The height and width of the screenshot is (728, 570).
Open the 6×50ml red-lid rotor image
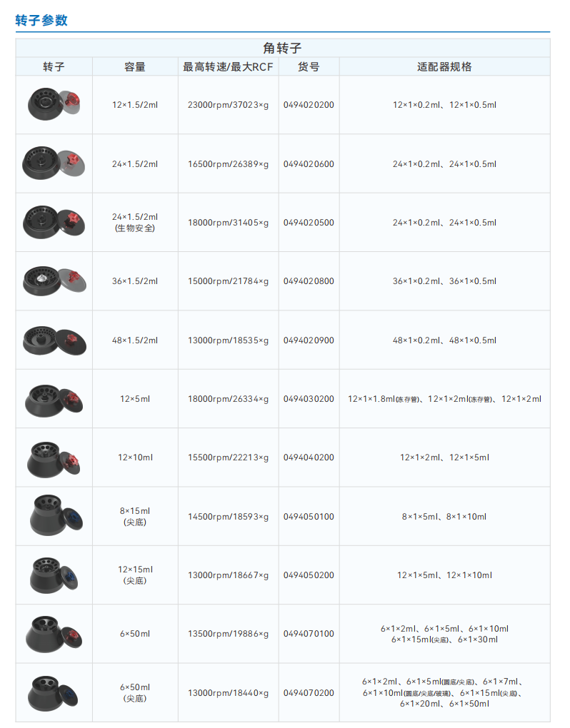tap(54, 634)
